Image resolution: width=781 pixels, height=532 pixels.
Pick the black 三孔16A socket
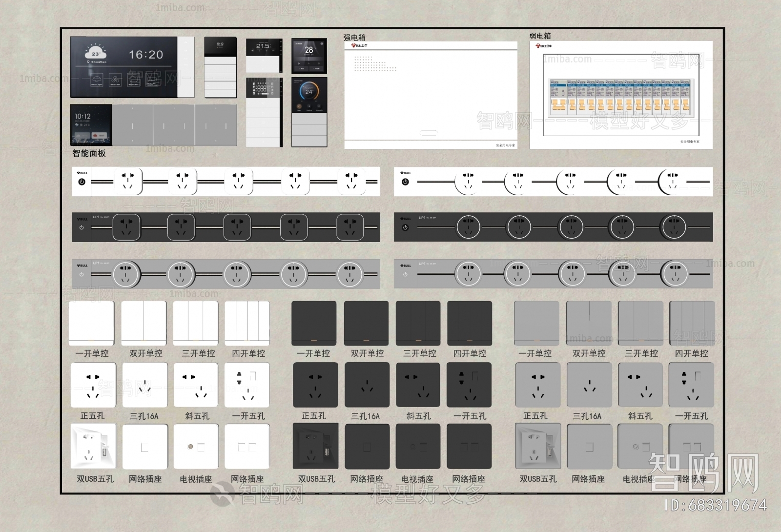click(367, 385)
